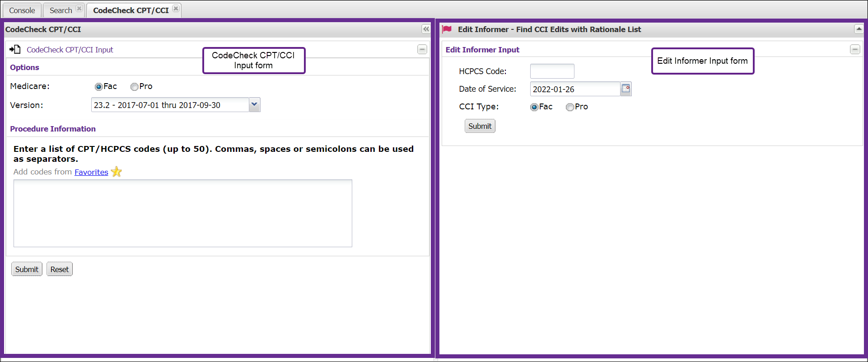Select Pro for Medicare option
The height and width of the screenshot is (362, 868).
pos(134,87)
